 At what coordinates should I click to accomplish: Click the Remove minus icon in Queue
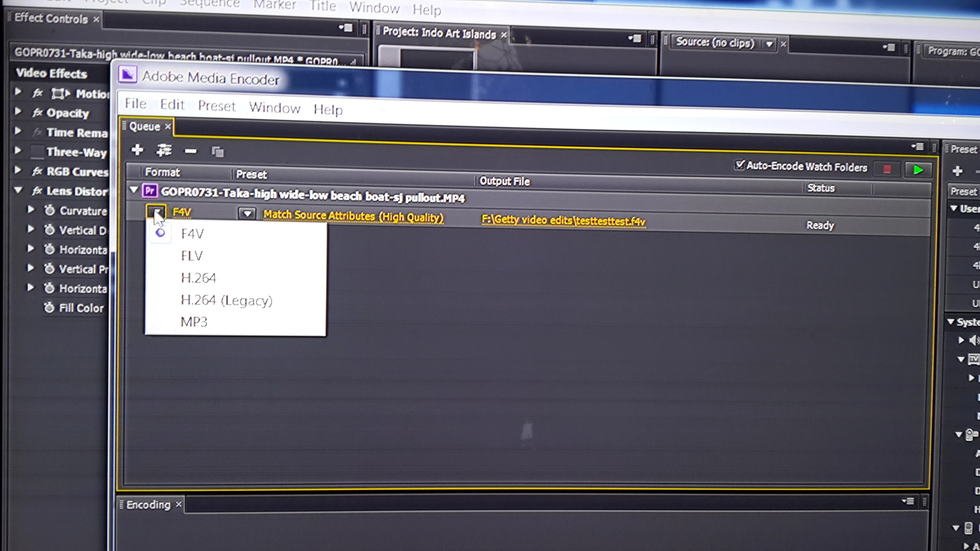tap(190, 151)
